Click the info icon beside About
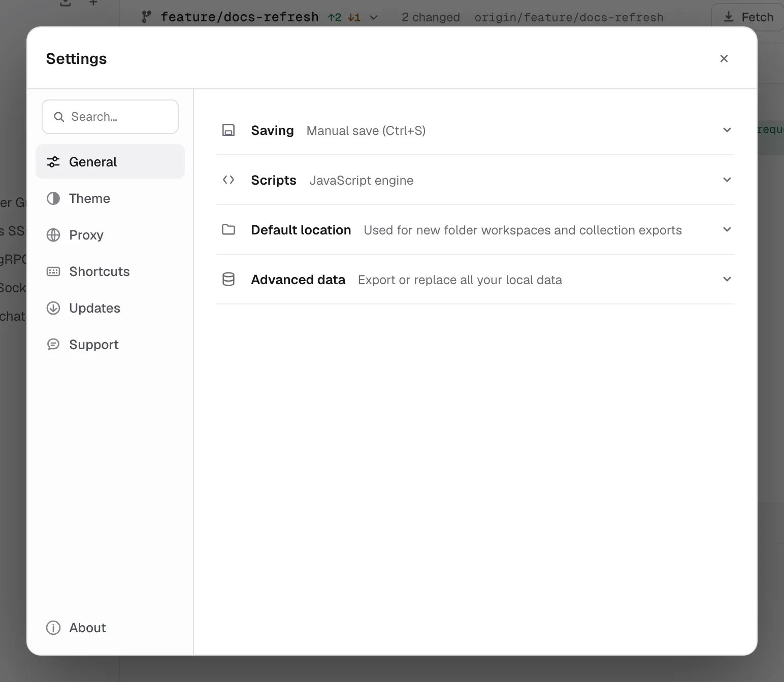 pos(53,628)
